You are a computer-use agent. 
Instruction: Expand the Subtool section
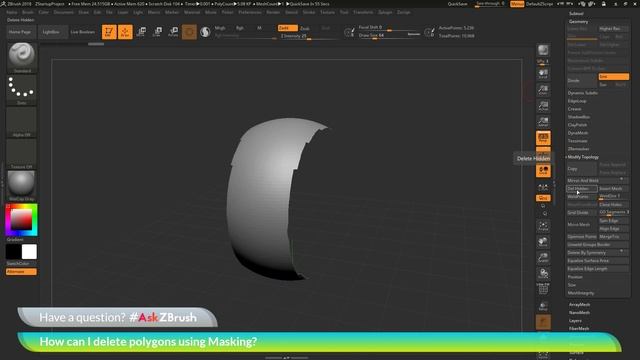point(576,13)
